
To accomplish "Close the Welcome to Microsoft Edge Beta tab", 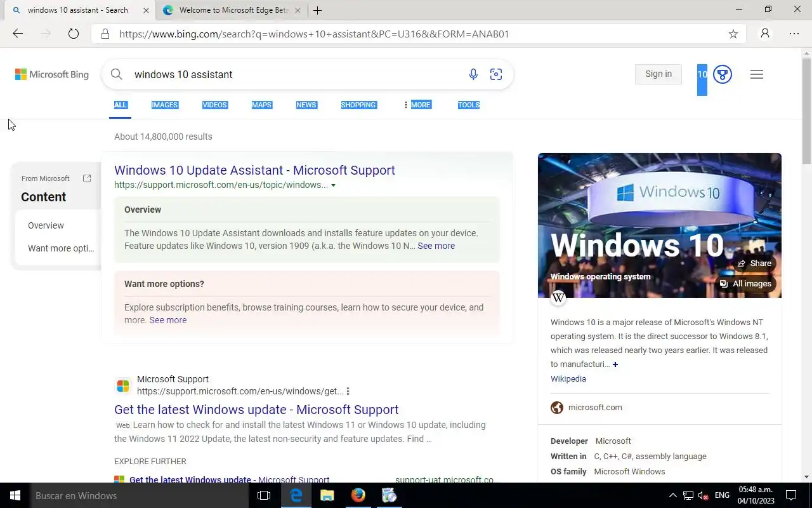I will pyautogui.click(x=298, y=10).
